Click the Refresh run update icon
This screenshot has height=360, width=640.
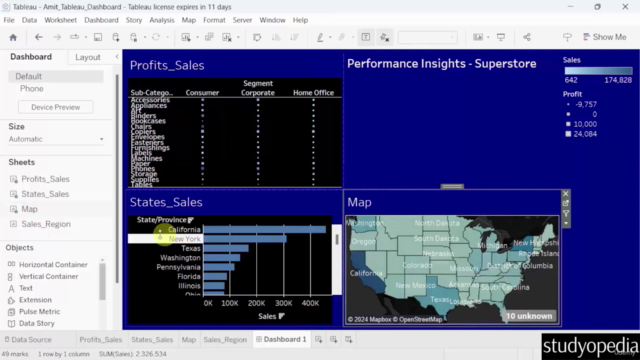coord(156,37)
